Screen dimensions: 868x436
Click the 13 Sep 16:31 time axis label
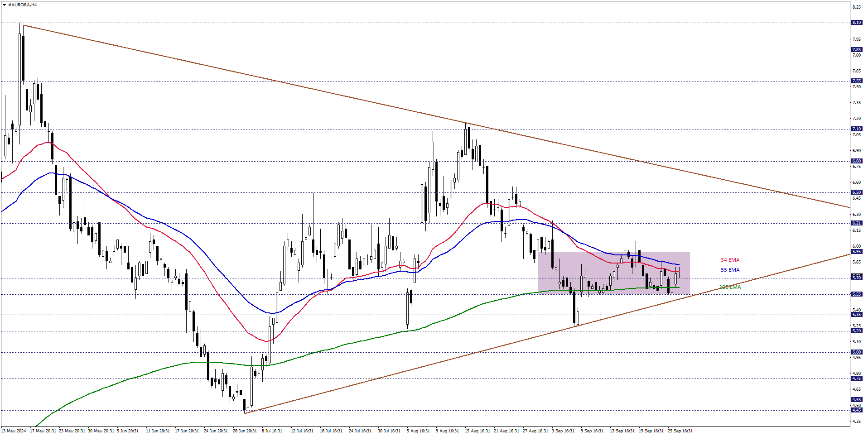click(x=622, y=431)
